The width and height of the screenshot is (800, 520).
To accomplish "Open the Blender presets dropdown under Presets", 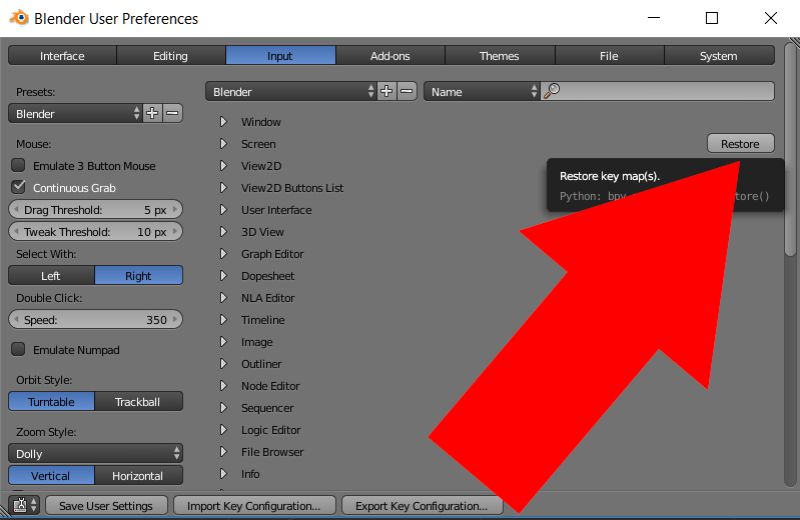I will (x=75, y=113).
